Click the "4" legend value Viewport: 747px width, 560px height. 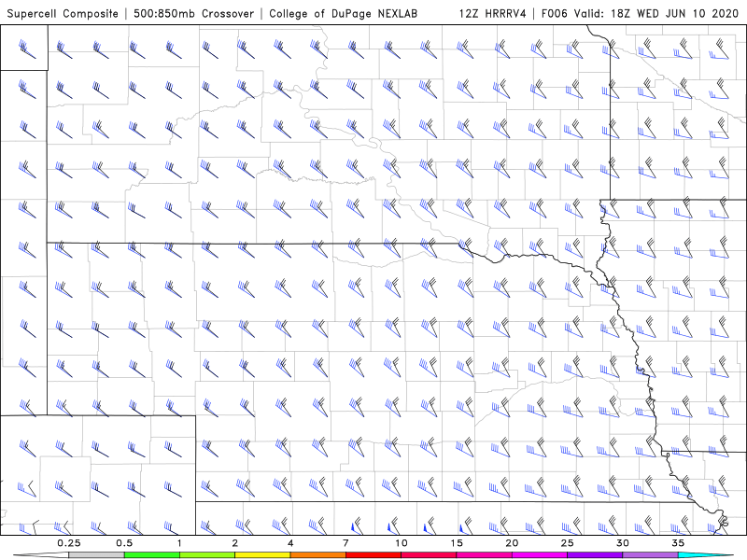coord(290,543)
